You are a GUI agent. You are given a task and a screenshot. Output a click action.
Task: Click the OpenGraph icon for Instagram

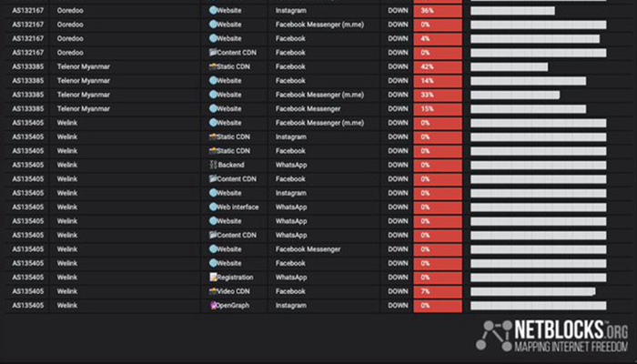(x=214, y=306)
